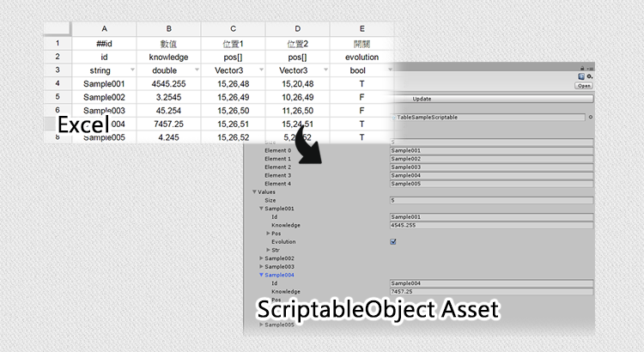The height and width of the screenshot is (352, 644).
Task: Click the Excel select-all corner box
Action: [57, 28]
